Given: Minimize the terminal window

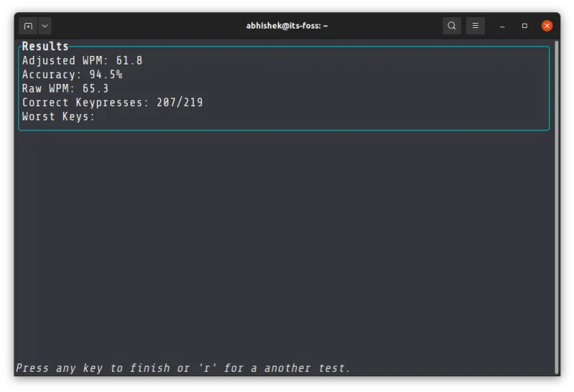Looking at the screenshot, I should (503, 26).
